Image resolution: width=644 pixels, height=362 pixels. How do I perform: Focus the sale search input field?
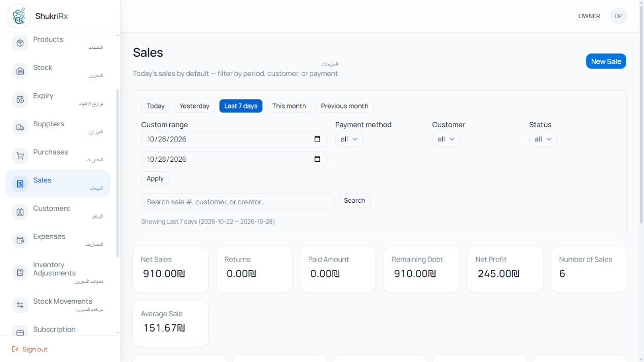click(x=238, y=201)
